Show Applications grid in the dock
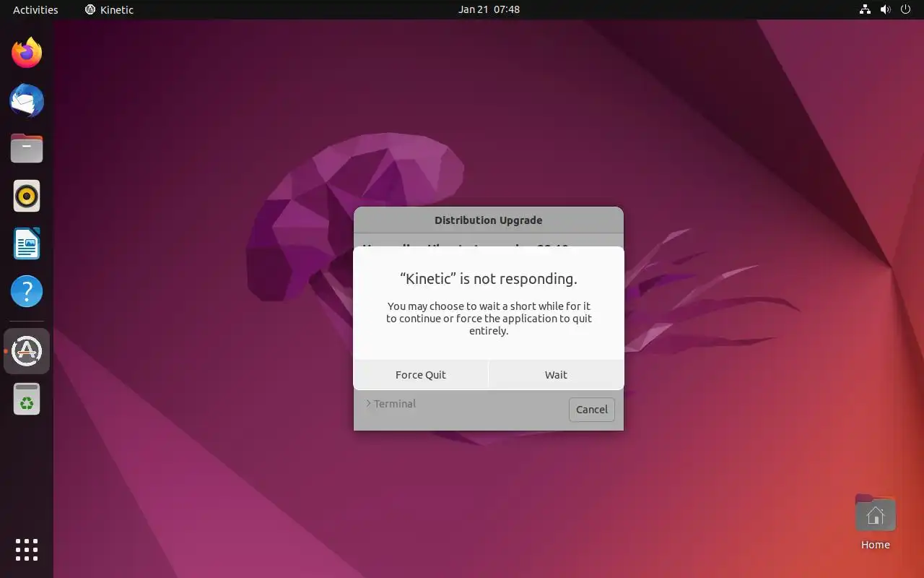 27,550
